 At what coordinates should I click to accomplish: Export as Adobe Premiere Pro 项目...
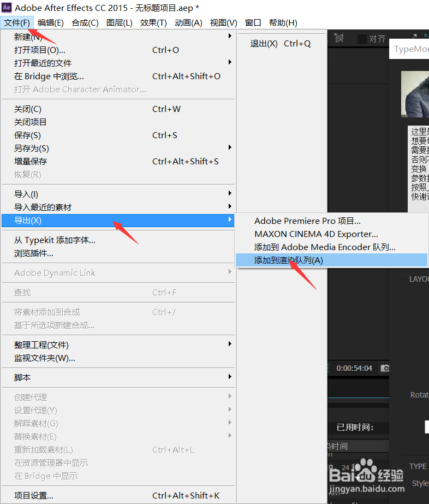(332, 221)
